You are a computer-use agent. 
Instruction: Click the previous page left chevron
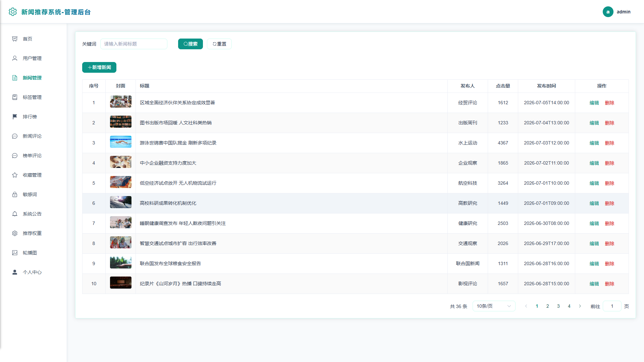[526, 306]
